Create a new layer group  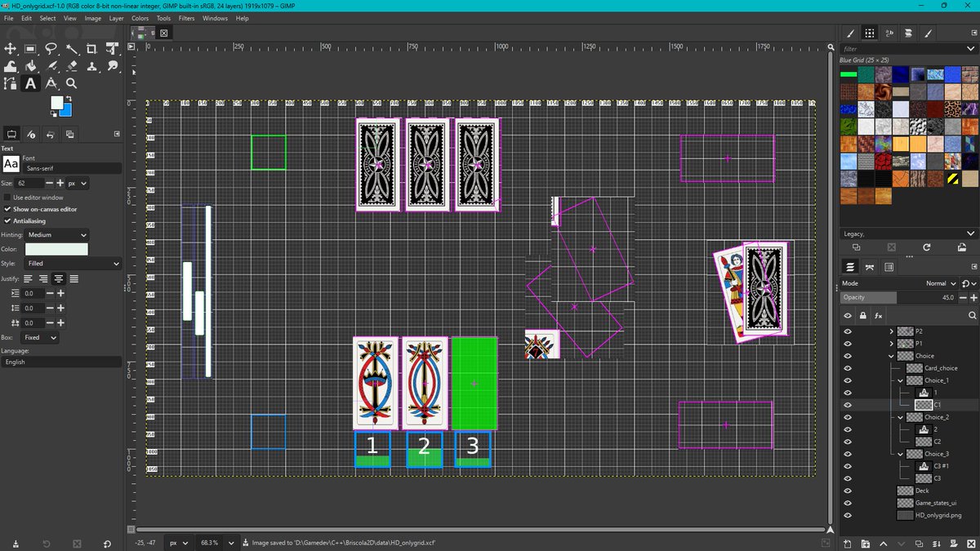coord(866,544)
